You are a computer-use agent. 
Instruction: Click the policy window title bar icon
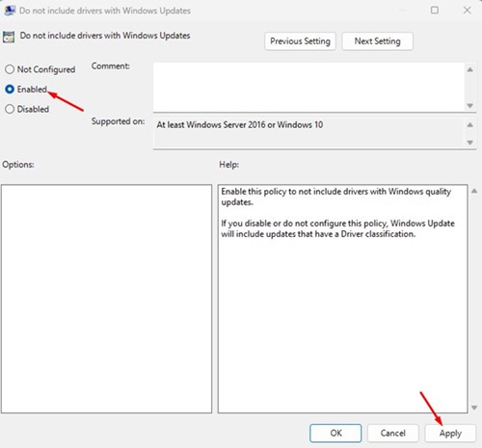pos(10,11)
